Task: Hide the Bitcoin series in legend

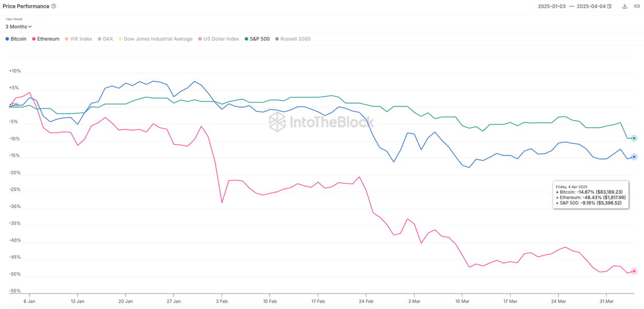Action: tap(16, 39)
